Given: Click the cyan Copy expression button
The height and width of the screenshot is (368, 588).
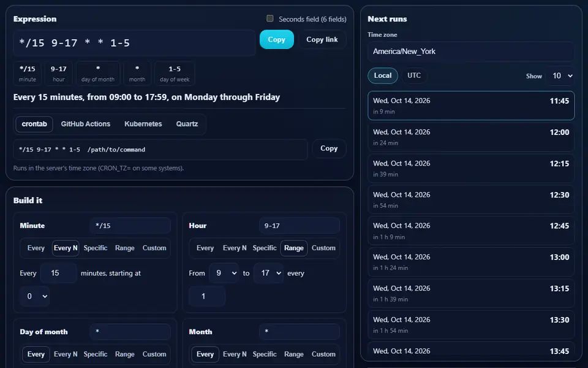Looking at the screenshot, I should (x=276, y=39).
